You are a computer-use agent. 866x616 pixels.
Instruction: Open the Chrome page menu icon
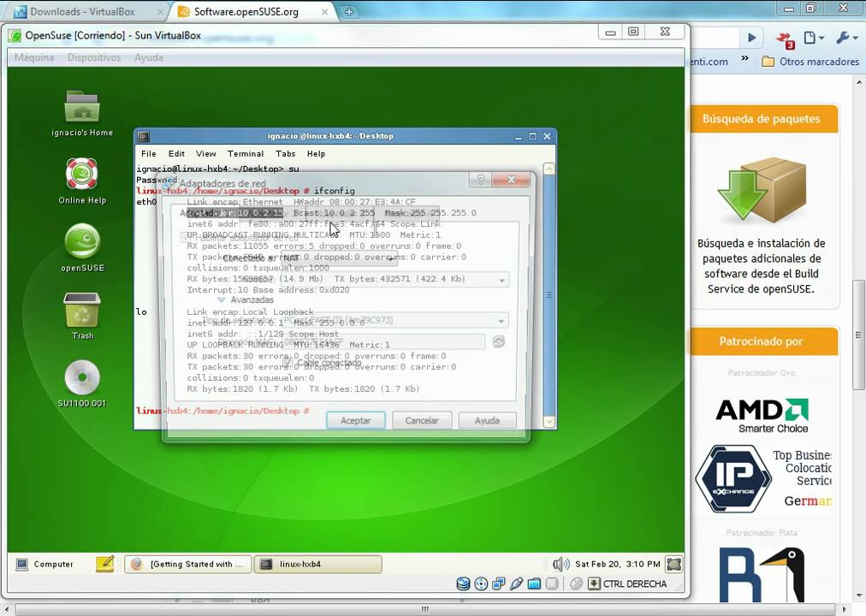coord(814,38)
